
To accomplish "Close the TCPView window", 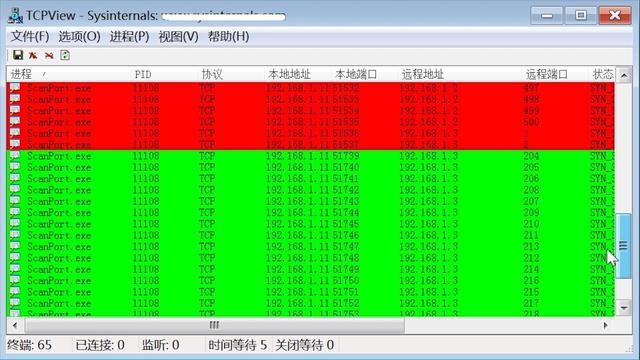I will click(615, 16).
